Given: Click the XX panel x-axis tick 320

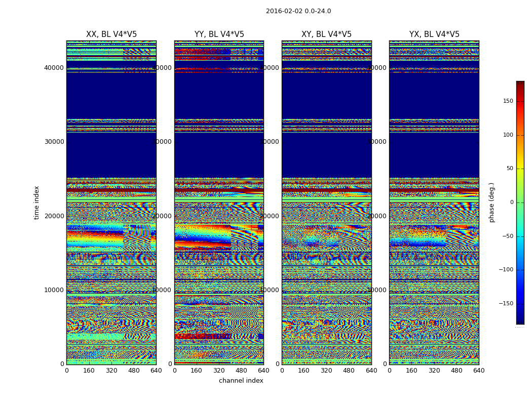Looking at the screenshot, I should [x=111, y=371].
